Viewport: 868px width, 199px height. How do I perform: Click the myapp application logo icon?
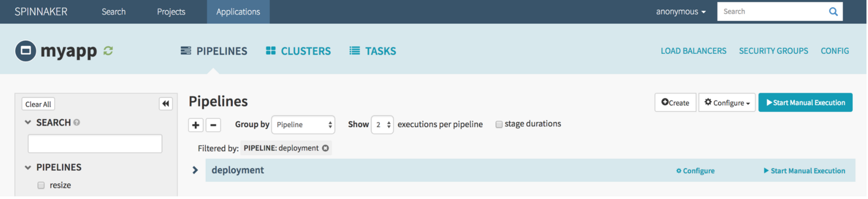tap(25, 51)
